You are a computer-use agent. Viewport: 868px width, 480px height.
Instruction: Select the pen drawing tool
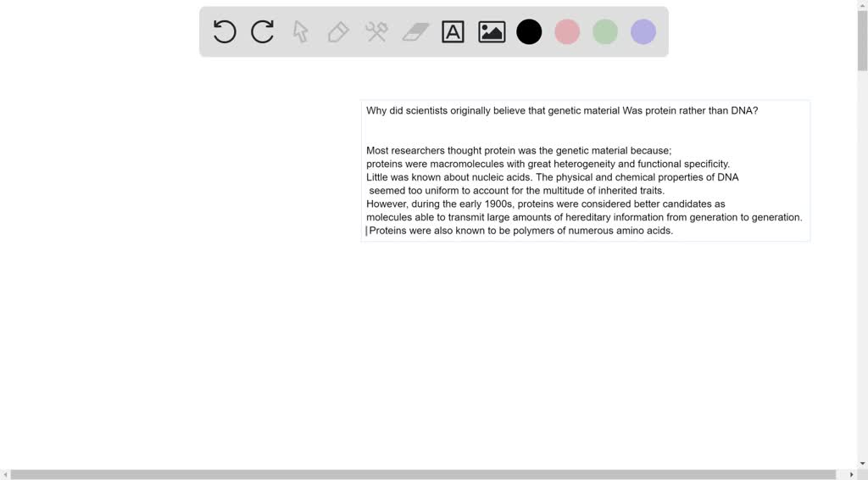(338, 31)
